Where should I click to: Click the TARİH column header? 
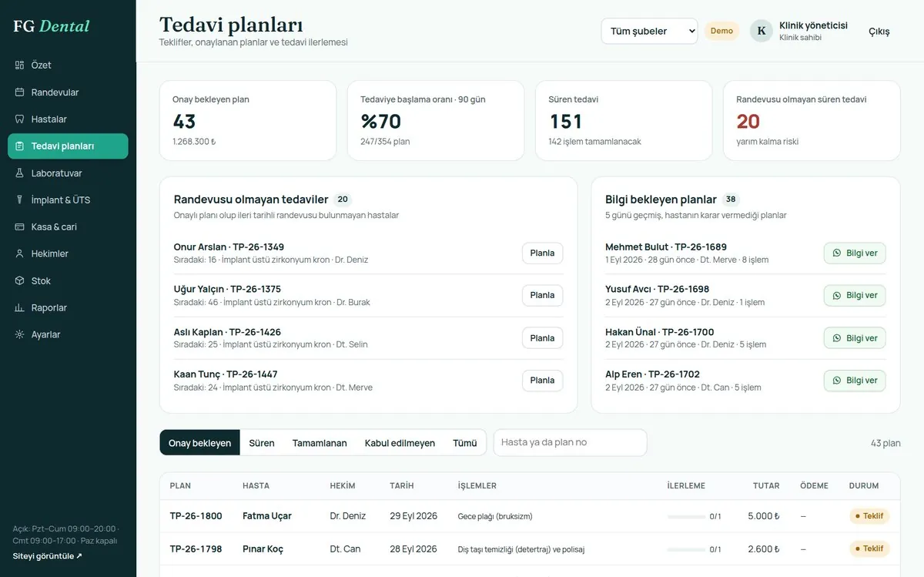(402, 486)
